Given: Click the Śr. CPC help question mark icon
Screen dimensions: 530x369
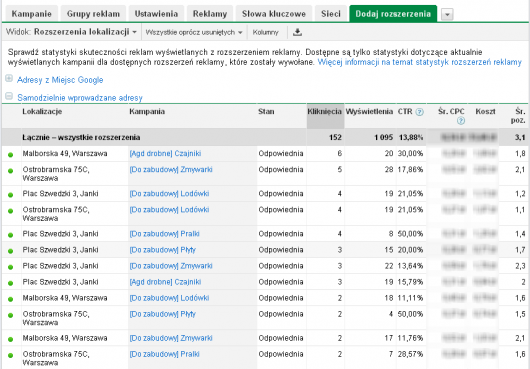Looking at the screenshot, I should pos(460,121).
